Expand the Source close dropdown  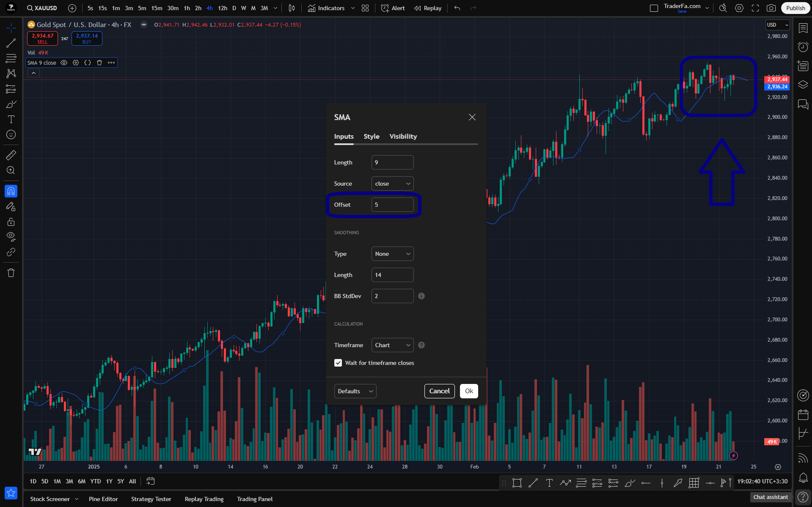[392, 184]
